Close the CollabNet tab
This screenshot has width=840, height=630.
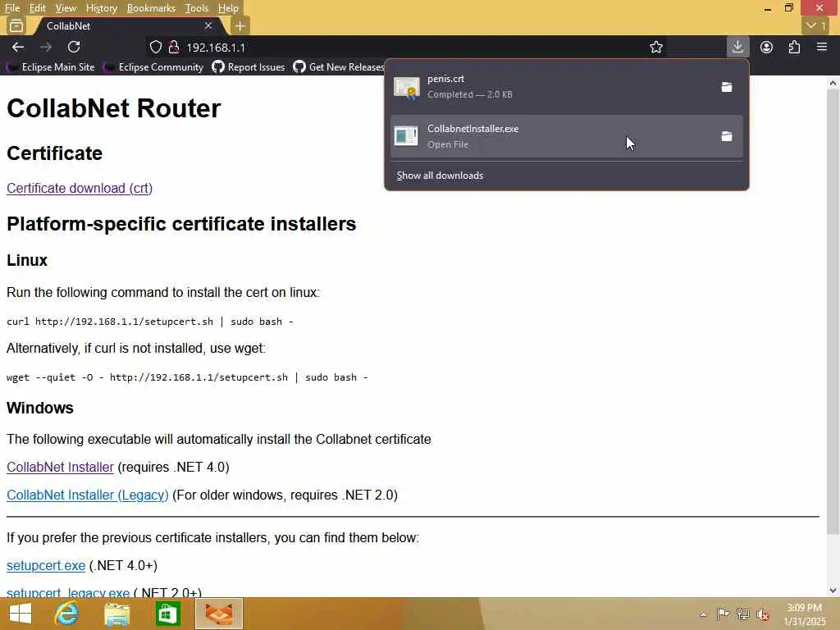click(x=208, y=25)
